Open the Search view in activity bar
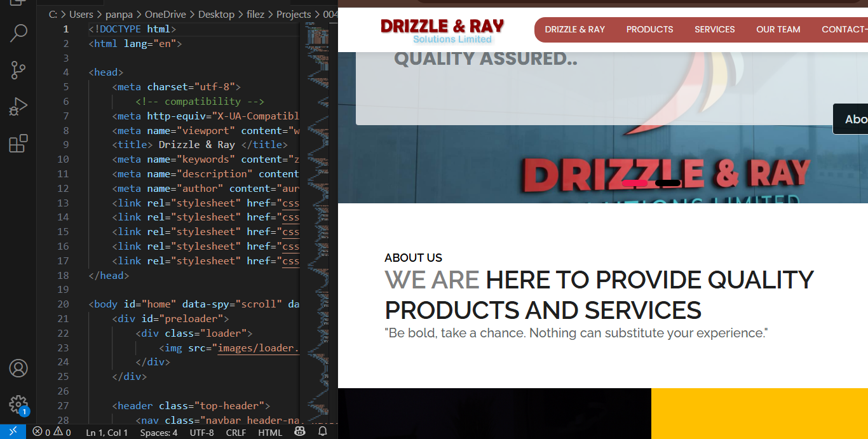The width and height of the screenshot is (868, 439). [18, 33]
